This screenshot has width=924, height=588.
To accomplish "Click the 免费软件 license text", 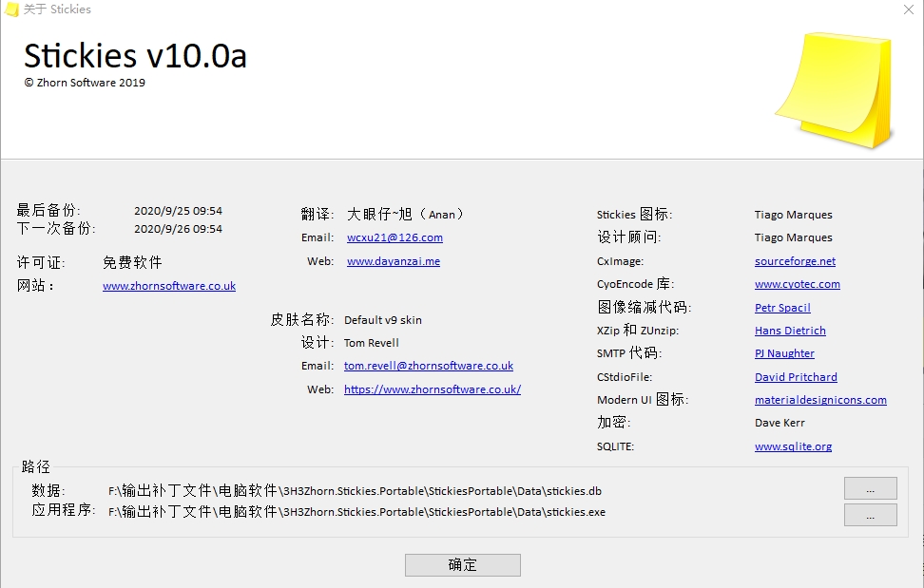I will 132,262.
